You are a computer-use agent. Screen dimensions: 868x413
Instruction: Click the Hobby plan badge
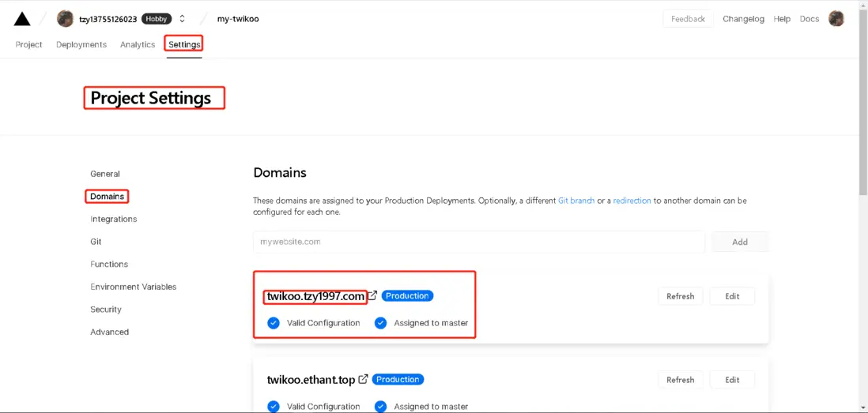(156, 19)
